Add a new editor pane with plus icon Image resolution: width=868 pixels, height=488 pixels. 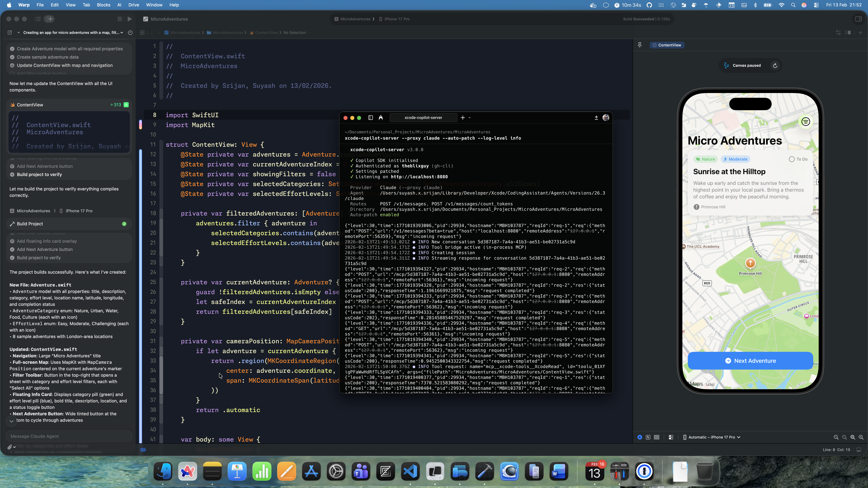tap(860, 33)
